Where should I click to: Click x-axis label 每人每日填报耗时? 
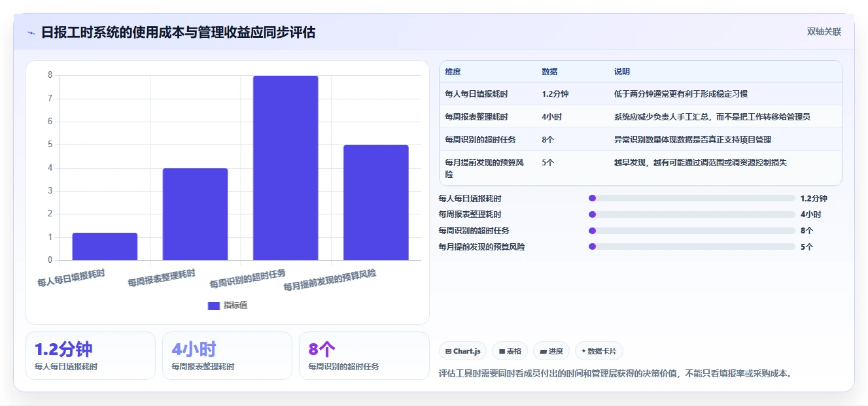71,278
